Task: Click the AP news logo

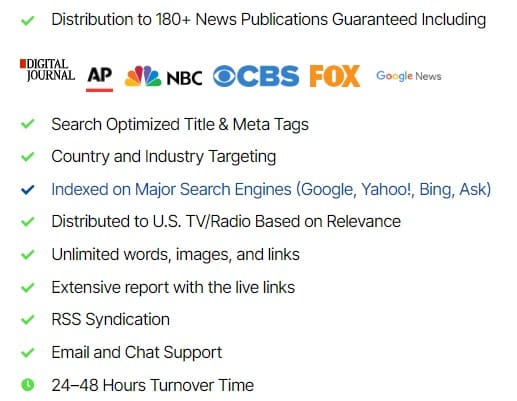Action: click(x=99, y=78)
